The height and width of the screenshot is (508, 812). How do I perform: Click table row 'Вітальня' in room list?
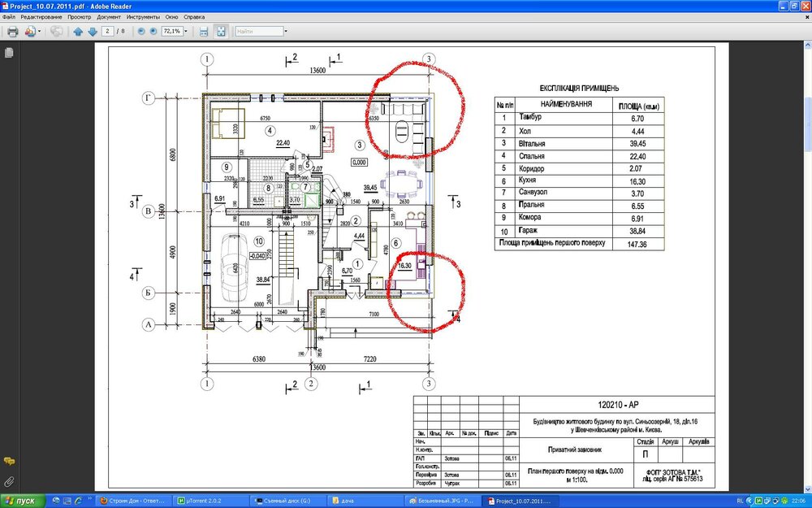click(x=579, y=144)
